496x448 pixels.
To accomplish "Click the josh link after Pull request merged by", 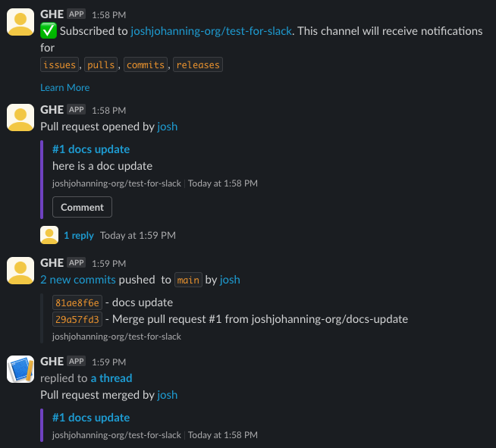I will pos(167,395).
